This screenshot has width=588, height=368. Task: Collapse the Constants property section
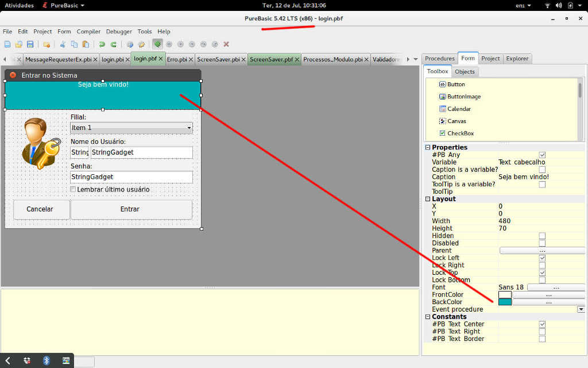tap(428, 317)
